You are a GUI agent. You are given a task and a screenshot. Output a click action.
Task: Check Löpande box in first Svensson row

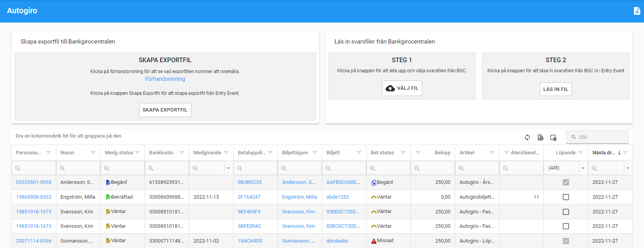coord(565,212)
